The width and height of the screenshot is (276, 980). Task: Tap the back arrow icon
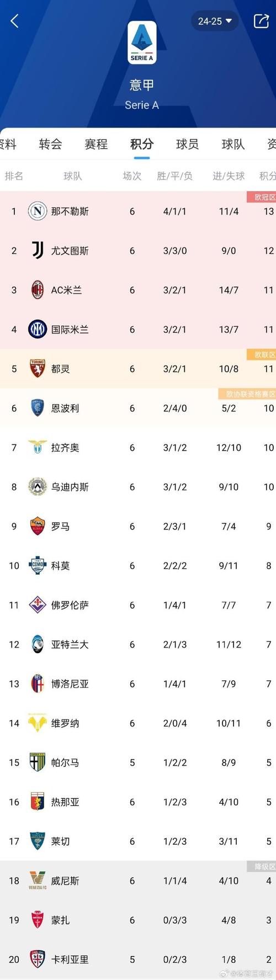(x=14, y=22)
